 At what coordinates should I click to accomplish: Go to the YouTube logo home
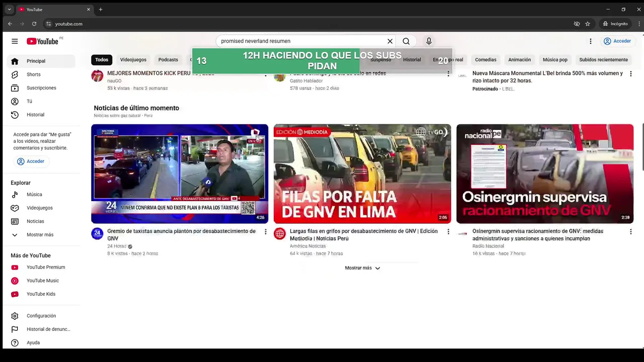coord(43,41)
